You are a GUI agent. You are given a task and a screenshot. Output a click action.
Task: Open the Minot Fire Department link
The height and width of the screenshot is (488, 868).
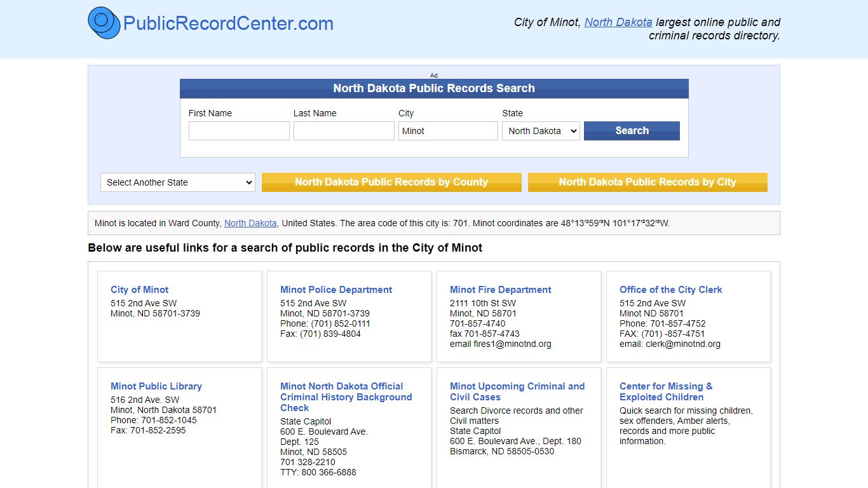pyautogui.click(x=501, y=290)
